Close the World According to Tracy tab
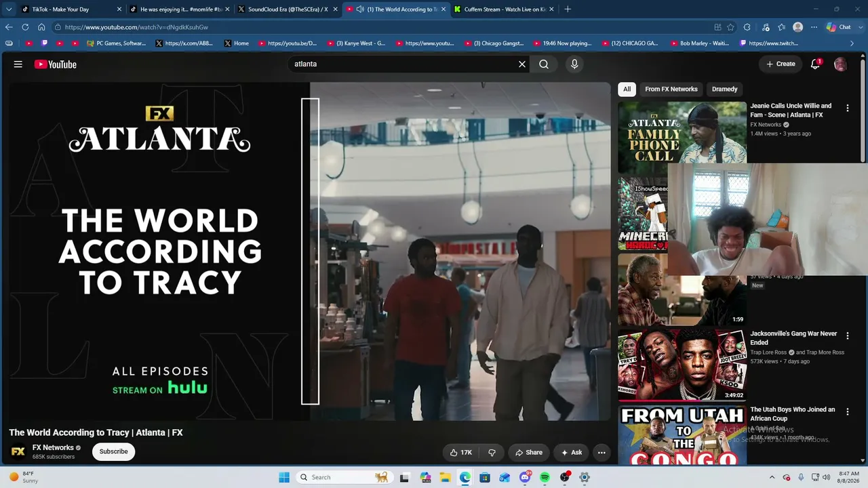Image resolution: width=868 pixels, height=488 pixels. point(443,9)
